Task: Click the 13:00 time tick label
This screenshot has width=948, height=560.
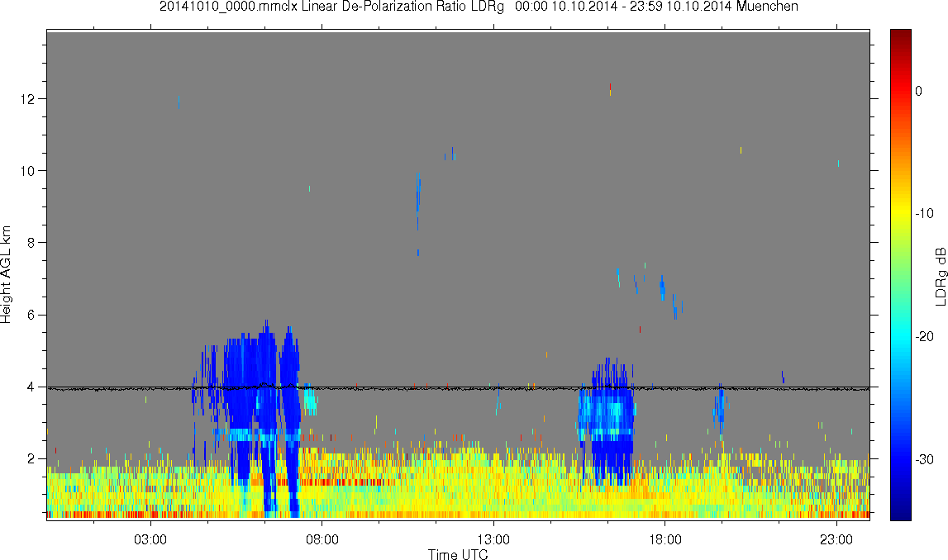Action: pyautogui.click(x=493, y=539)
